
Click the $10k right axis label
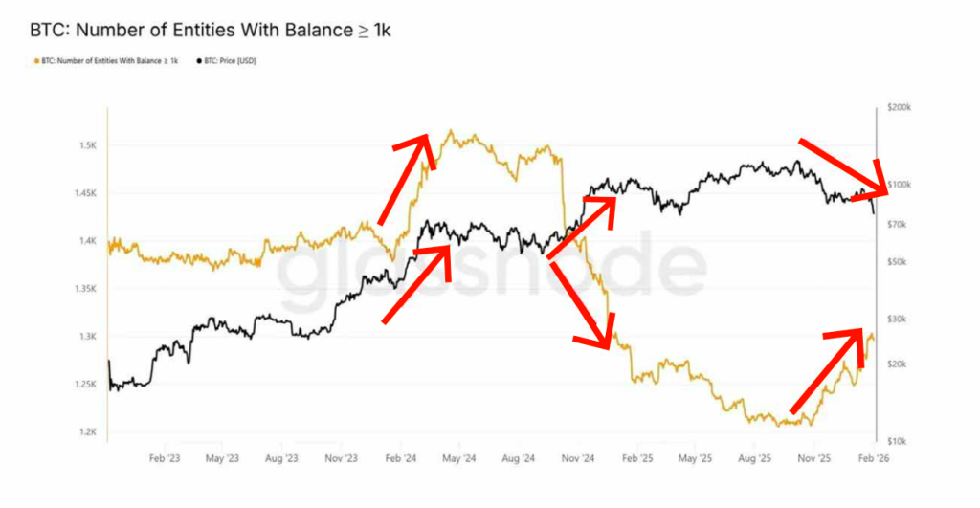pos(898,441)
